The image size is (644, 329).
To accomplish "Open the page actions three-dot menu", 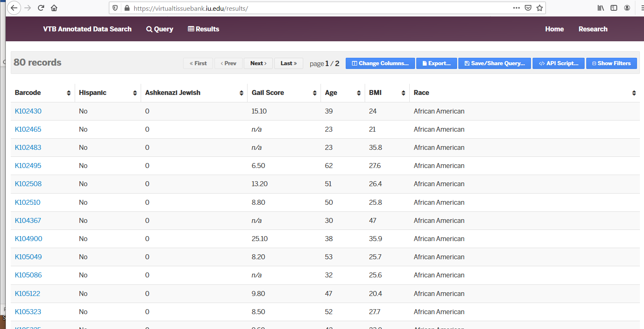I will (517, 8).
